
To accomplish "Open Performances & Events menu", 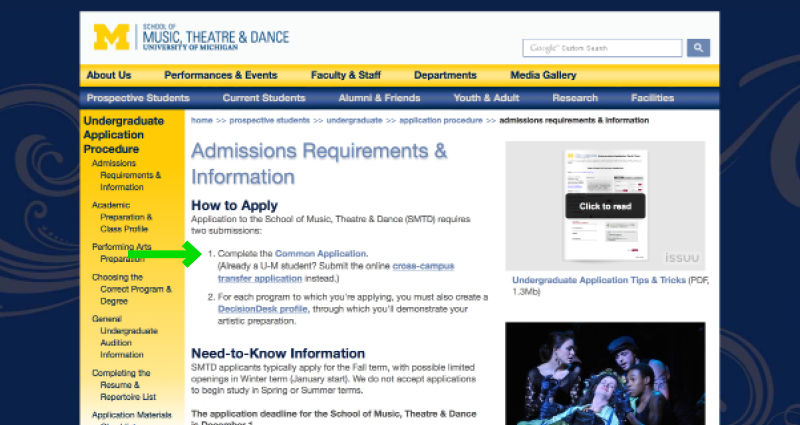I will tap(221, 75).
